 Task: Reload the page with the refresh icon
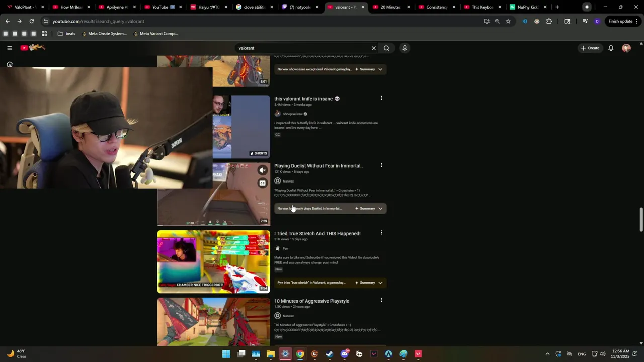31,21
